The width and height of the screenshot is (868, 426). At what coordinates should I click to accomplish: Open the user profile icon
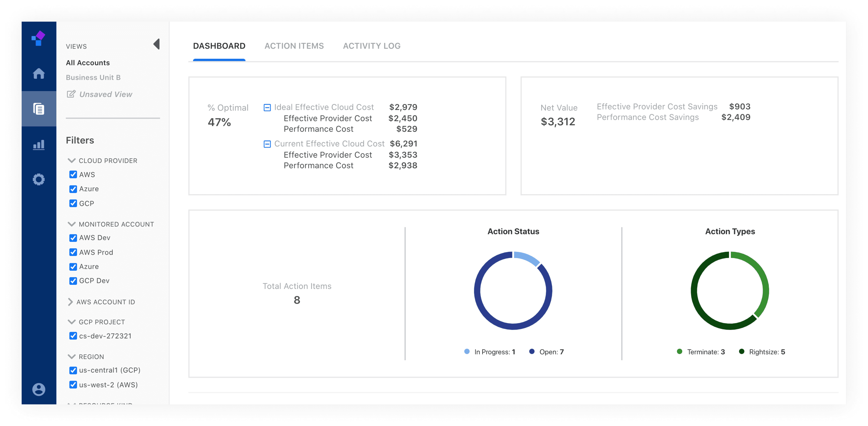pos(39,389)
